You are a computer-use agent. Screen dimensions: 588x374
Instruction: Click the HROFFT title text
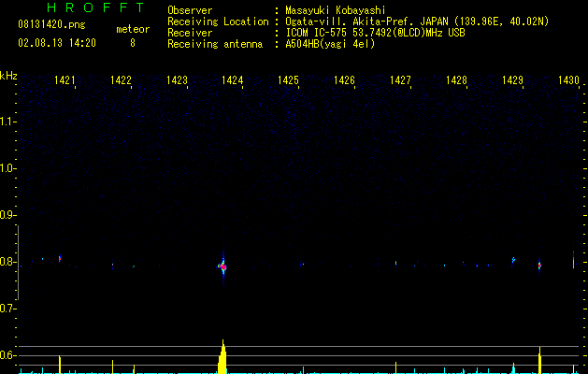[81, 8]
